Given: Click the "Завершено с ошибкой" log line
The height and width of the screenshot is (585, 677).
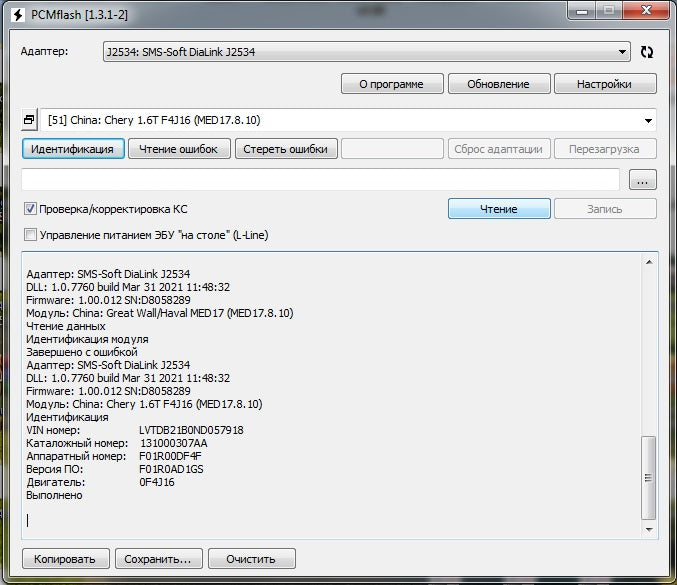Looking at the screenshot, I should (x=82, y=352).
